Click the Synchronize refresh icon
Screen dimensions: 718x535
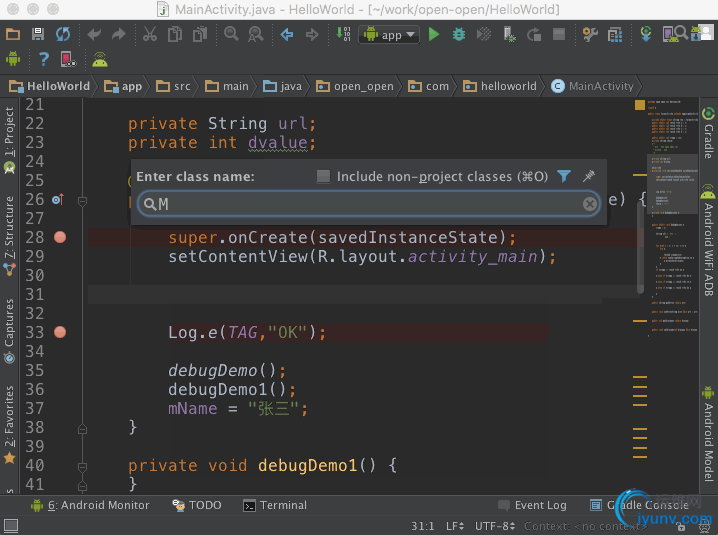pyautogui.click(x=63, y=34)
